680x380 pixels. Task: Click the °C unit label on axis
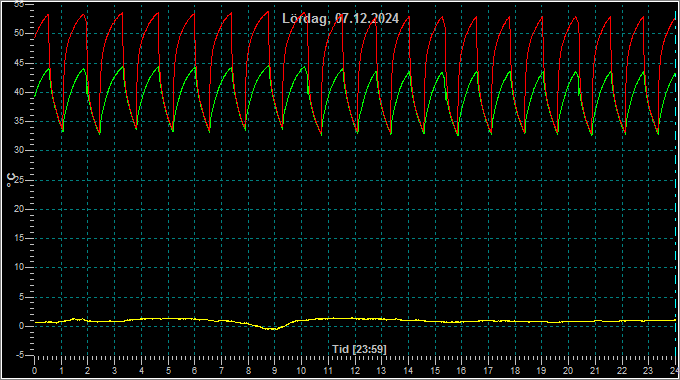[x=11, y=180]
